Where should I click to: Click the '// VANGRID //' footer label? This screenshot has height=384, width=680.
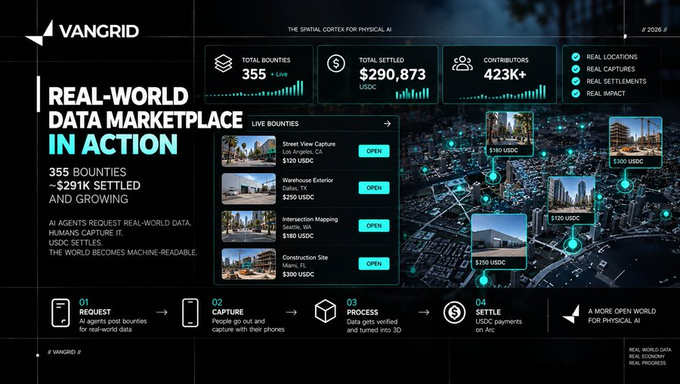(x=64, y=352)
